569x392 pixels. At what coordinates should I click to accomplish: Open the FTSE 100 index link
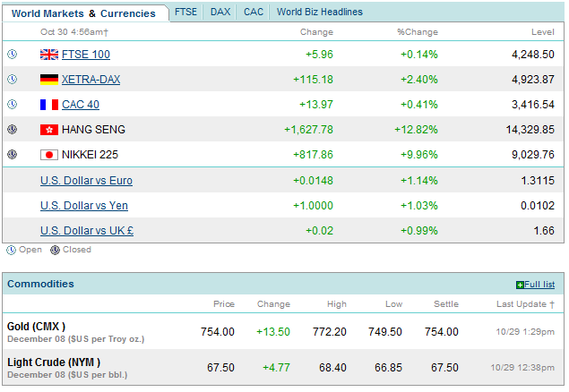pos(86,55)
